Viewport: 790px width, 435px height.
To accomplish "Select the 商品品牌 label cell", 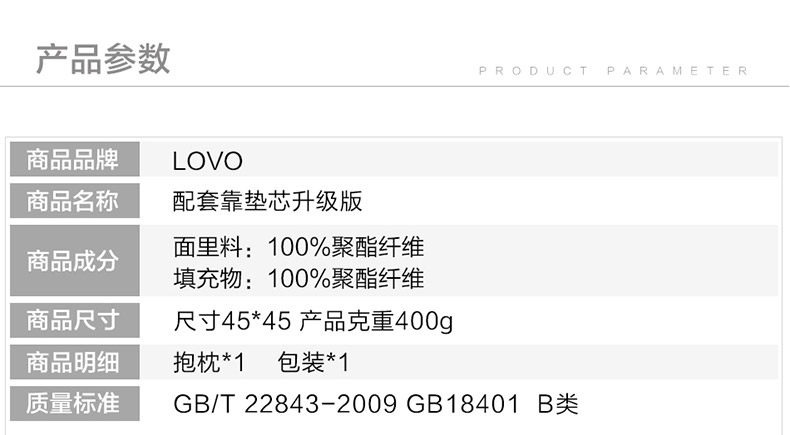I will click(x=75, y=160).
